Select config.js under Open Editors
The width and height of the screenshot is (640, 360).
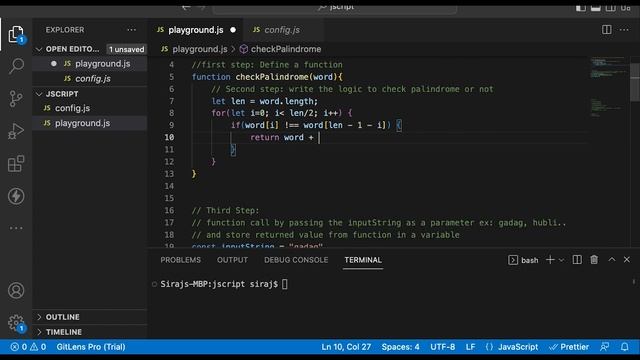90,78
